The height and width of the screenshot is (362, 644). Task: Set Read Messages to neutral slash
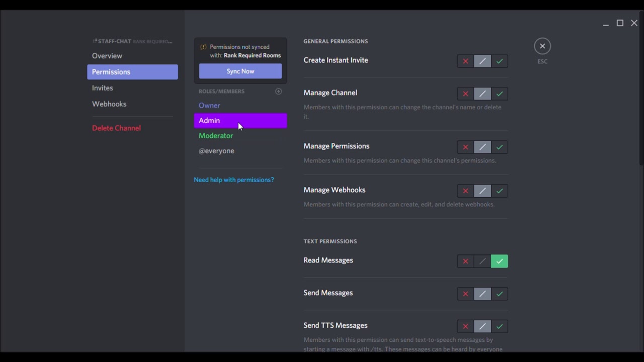482,261
